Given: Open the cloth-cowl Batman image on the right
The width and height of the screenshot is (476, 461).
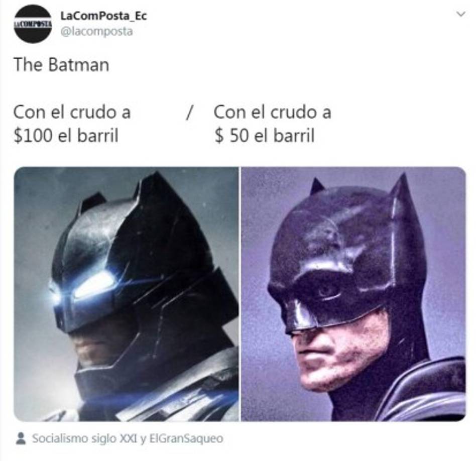Looking at the screenshot, I should click(x=353, y=294).
